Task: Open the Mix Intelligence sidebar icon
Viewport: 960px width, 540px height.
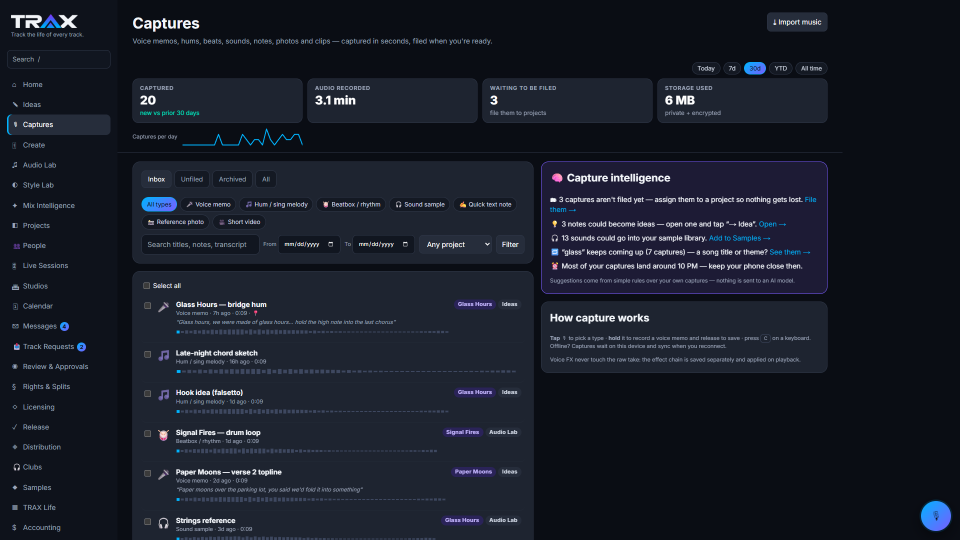Action: [15, 206]
